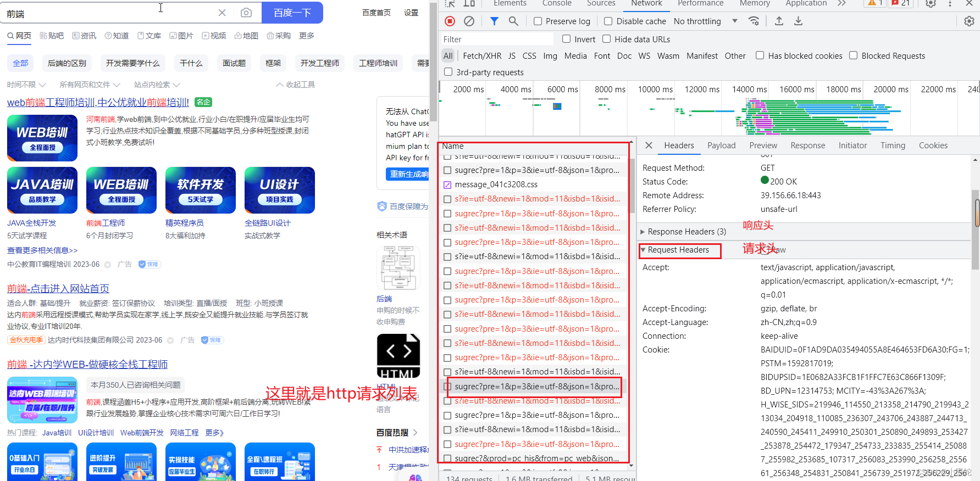Click 百度一下 search button

292,13
